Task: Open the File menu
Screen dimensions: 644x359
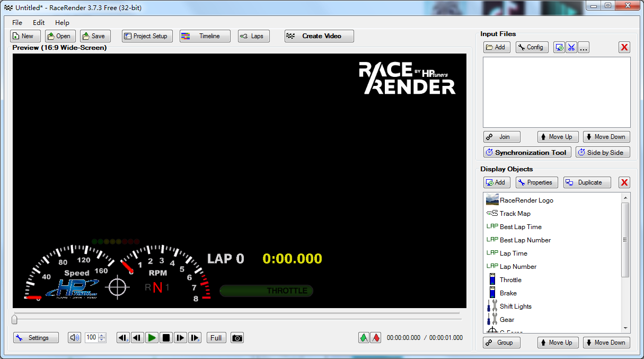Action: pos(17,23)
